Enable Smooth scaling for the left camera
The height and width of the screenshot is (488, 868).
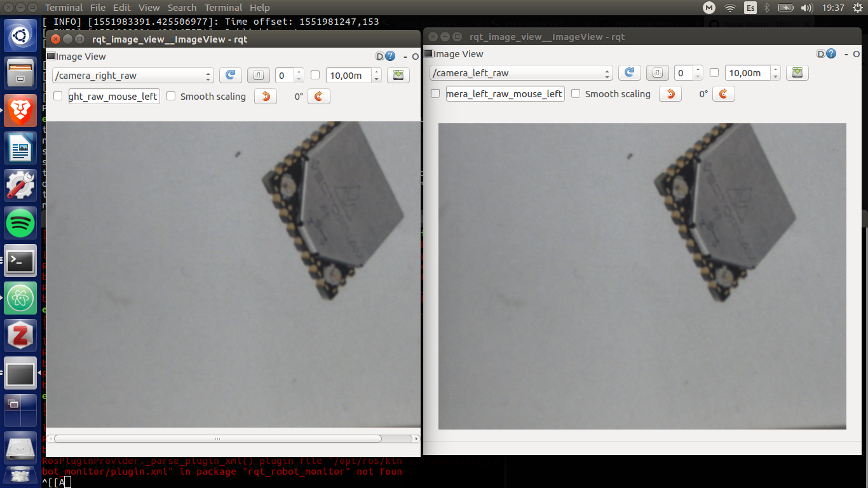576,93
